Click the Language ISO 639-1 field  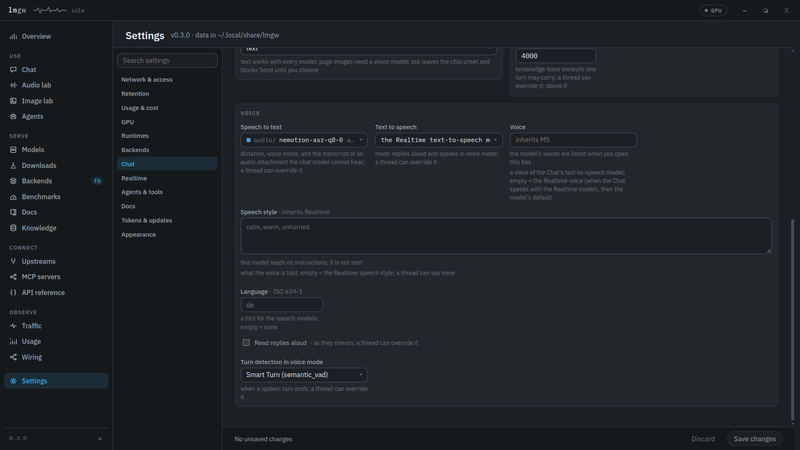282,305
